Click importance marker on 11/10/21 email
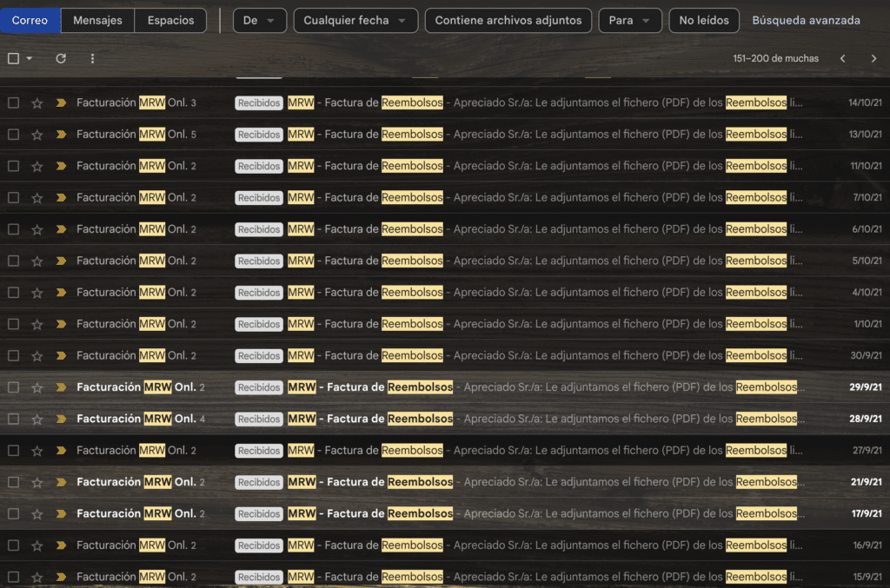Image resolution: width=890 pixels, height=588 pixels. point(61,166)
